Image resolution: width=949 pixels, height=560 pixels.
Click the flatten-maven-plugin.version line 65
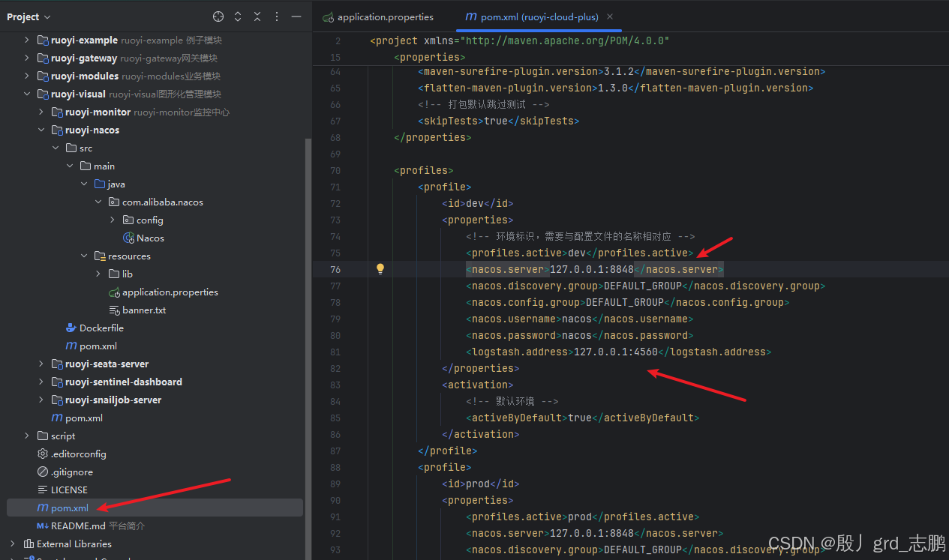[x=615, y=88]
